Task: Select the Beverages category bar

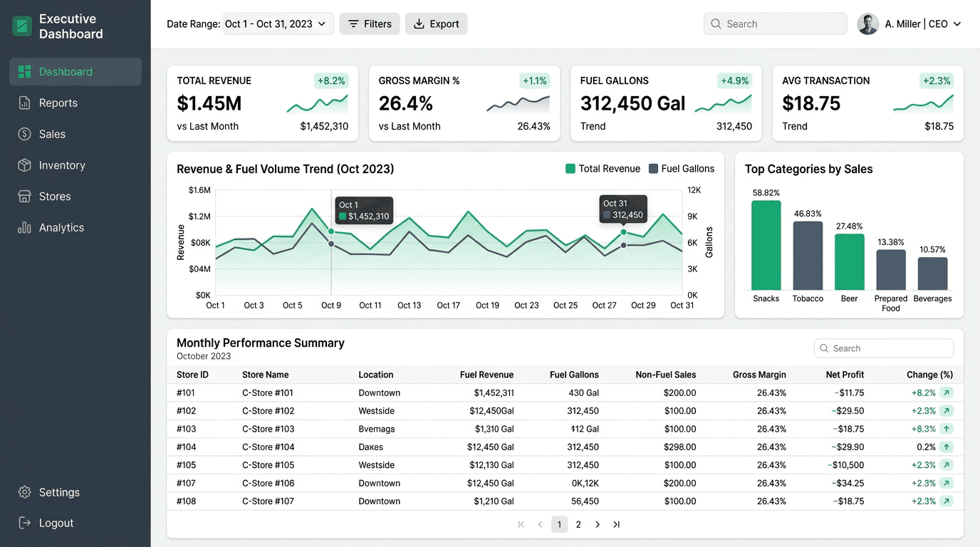Action: [x=933, y=273]
